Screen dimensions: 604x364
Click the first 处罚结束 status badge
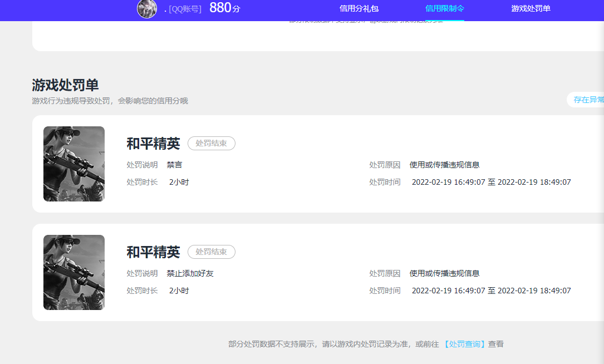tap(211, 143)
